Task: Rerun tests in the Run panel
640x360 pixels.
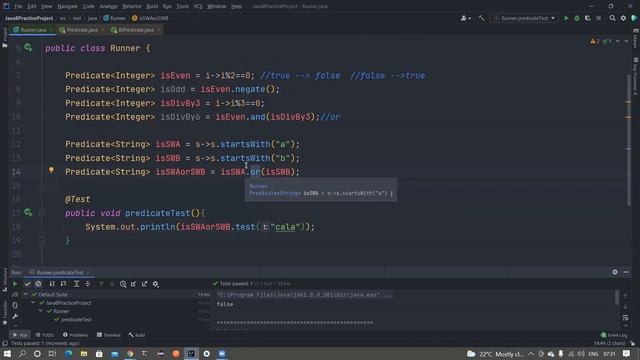Action: pyautogui.click(x=15, y=284)
